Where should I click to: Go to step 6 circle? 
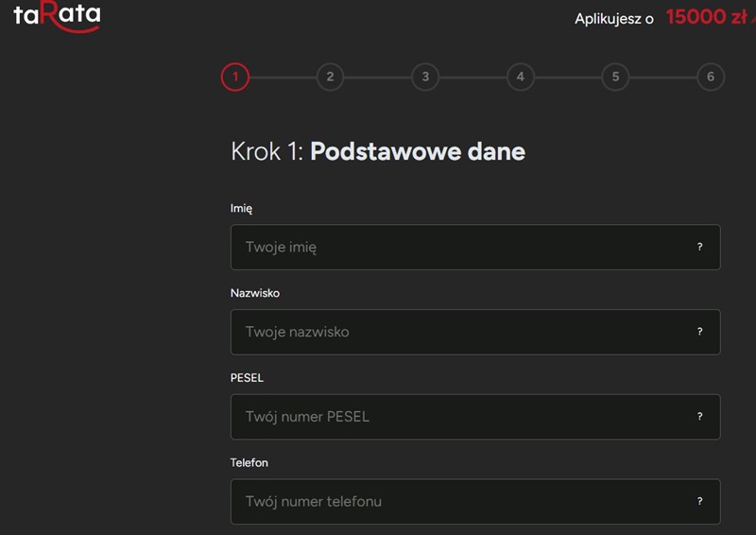[x=711, y=77]
